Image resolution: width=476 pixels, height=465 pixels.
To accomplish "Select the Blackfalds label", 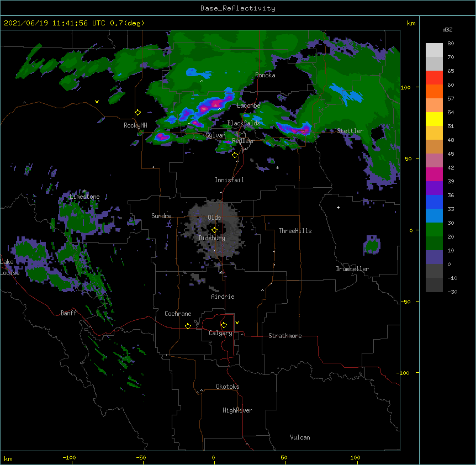I will pos(244,123).
